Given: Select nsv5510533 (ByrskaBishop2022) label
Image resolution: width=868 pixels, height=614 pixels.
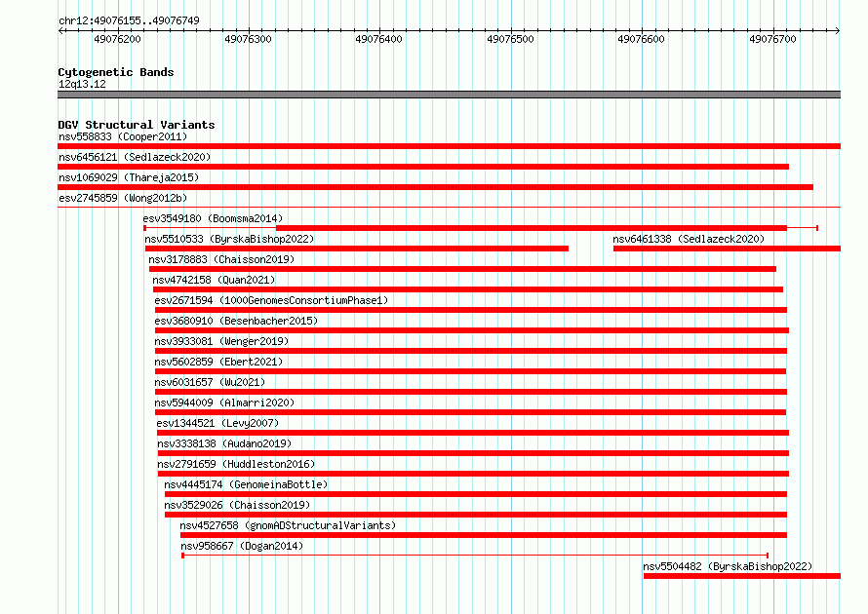Looking at the screenshot, I should [x=229, y=239].
